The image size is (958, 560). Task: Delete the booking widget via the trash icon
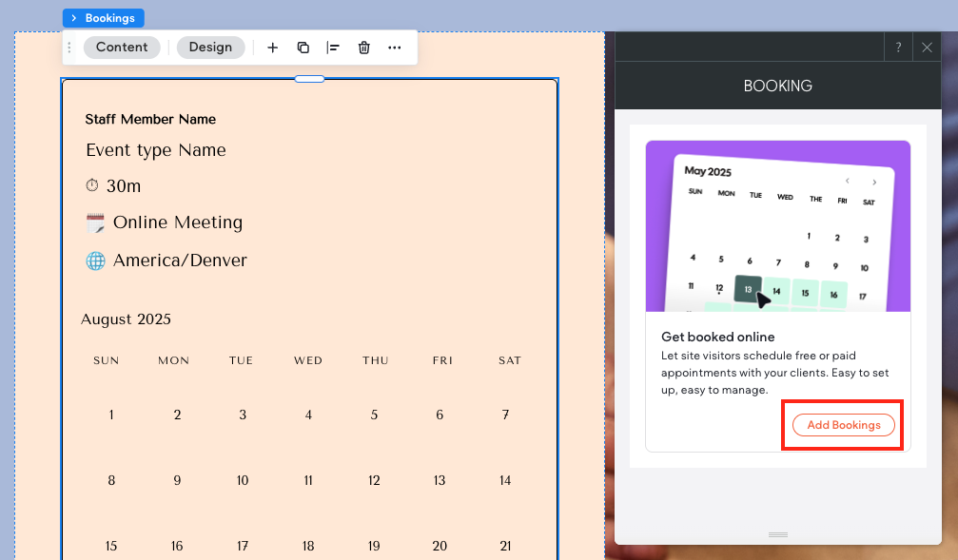[364, 47]
